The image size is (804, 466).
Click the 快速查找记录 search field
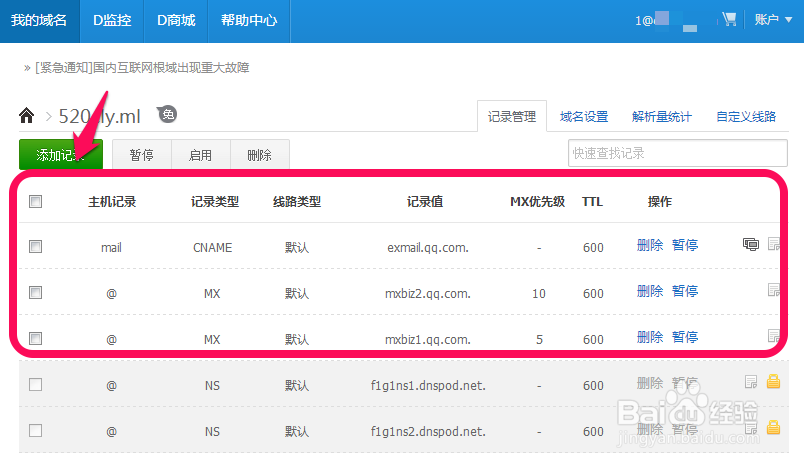678,153
